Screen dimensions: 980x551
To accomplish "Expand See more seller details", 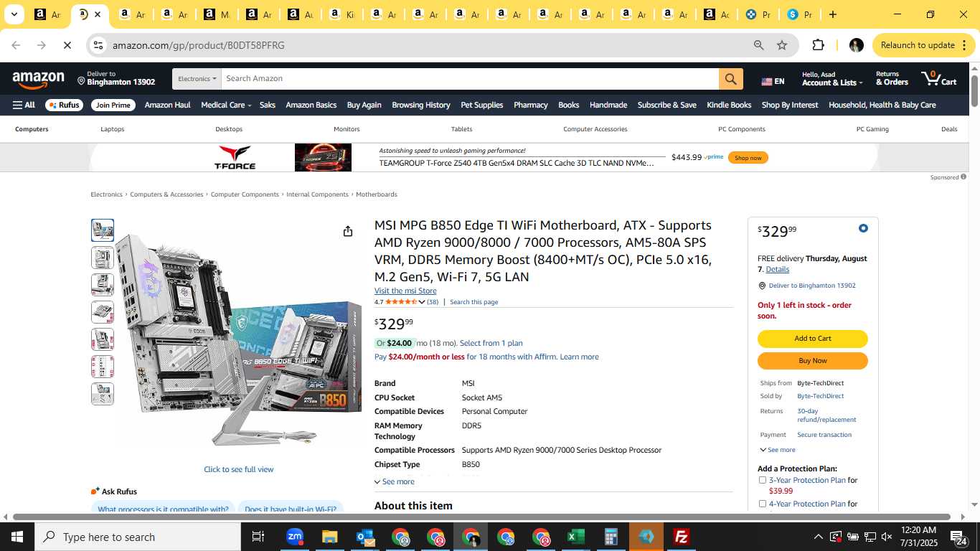I will [777, 450].
